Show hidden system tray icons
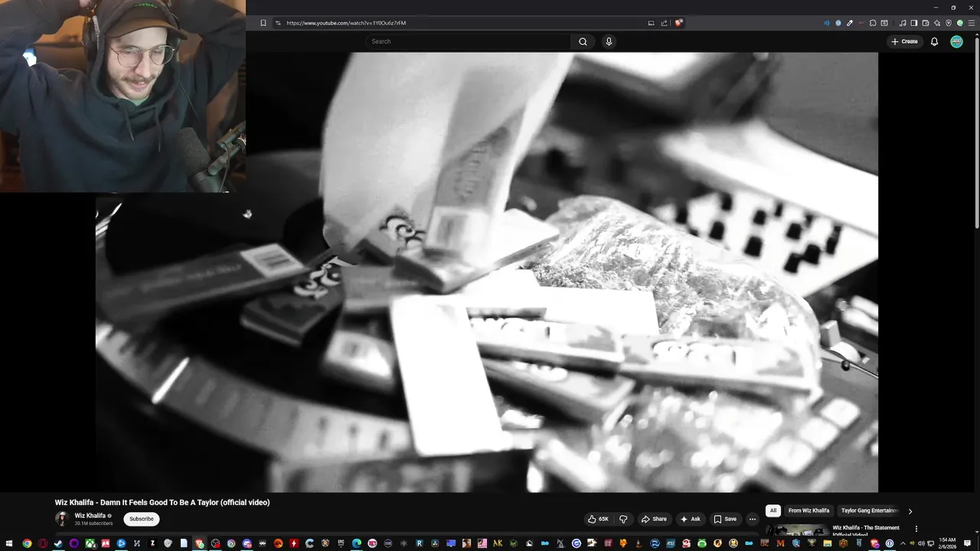 coord(903,544)
